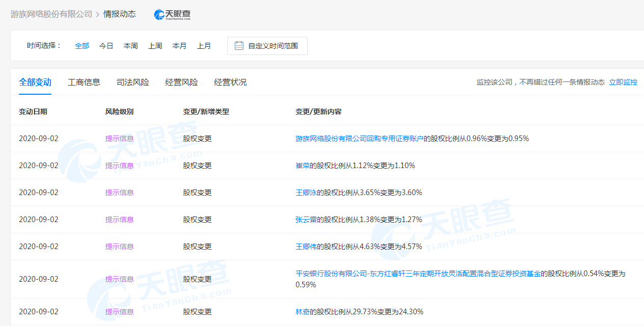Open 游族网络股份有限公司回购专用证券账户 link
The height and width of the screenshot is (326, 644).
(x=360, y=139)
